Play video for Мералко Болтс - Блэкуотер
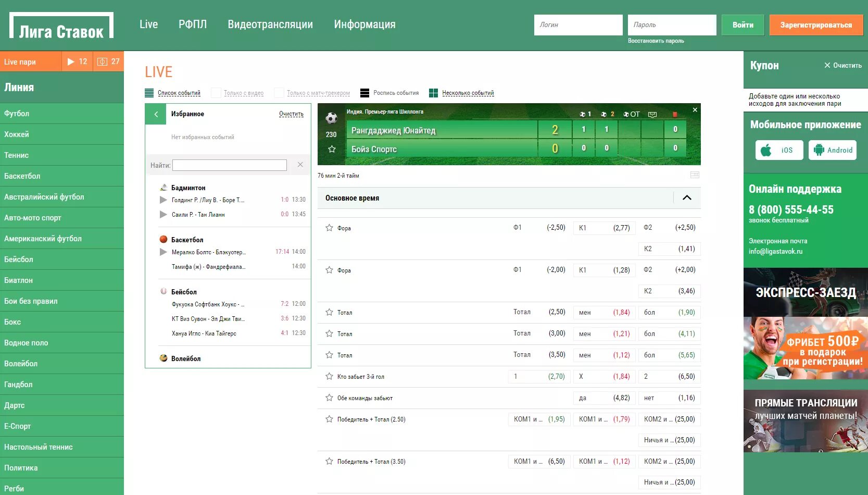This screenshot has height=495, width=868. [x=163, y=252]
